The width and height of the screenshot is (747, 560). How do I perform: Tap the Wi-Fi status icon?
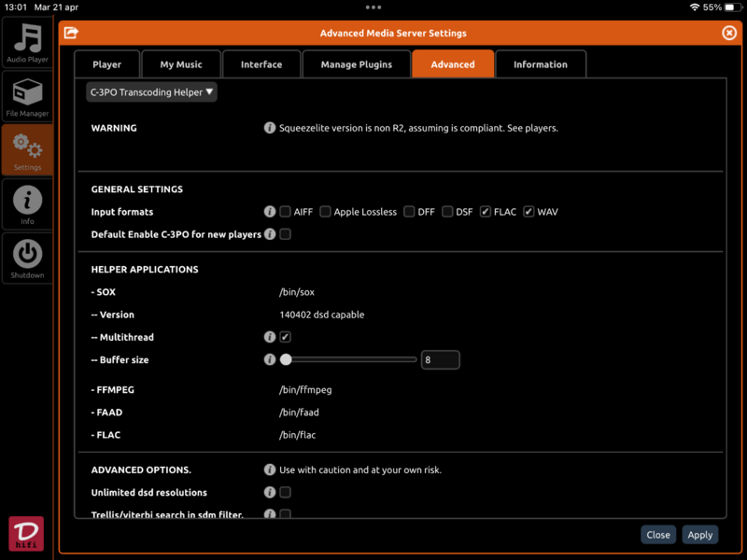[x=695, y=7]
